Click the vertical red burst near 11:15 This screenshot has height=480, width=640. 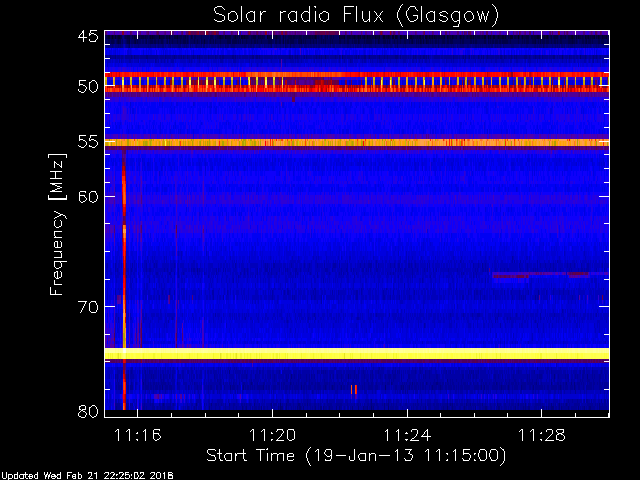pyautogui.click(x=124, y=282)
